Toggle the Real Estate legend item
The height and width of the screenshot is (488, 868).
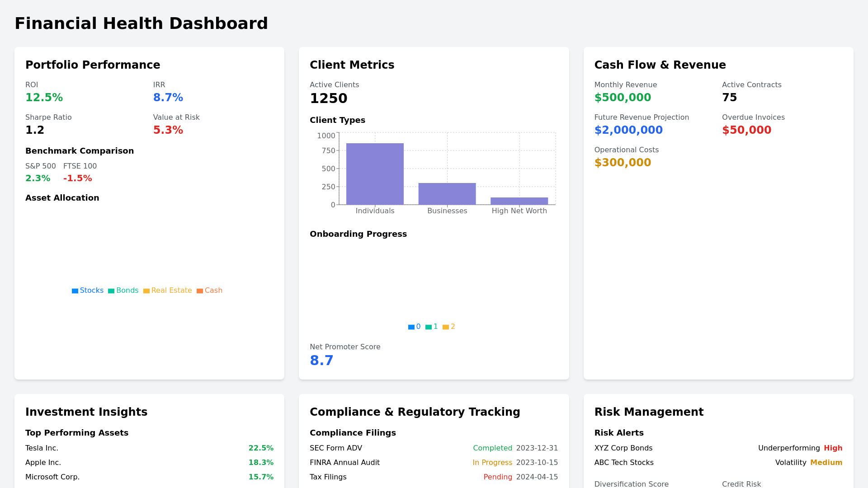168,291
